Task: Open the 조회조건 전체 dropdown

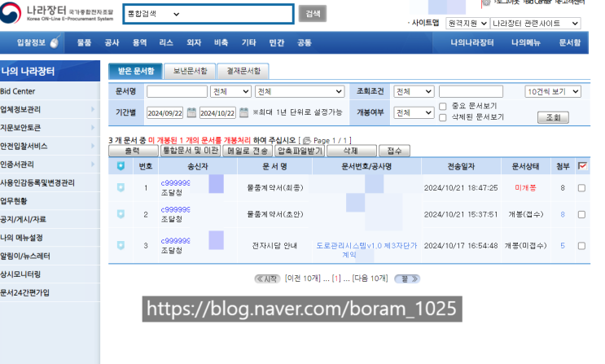Action: [x=414, y=91]
